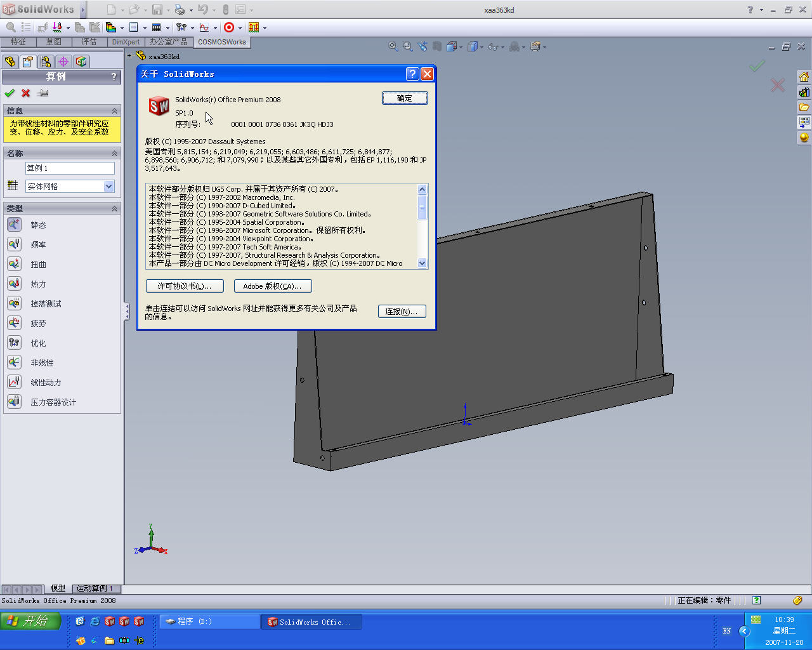Open the File Explorer folder icon in the task pane
Image resolution: width=812 pixels, height=650 pixels.
coord(804,107)
